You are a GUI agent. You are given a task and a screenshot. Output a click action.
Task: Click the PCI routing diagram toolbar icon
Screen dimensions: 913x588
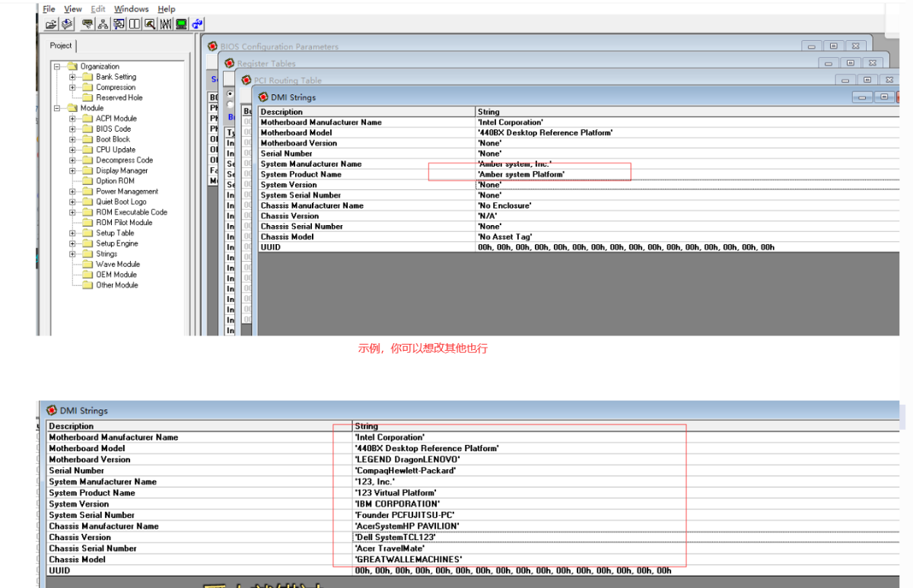pos(119,24)
